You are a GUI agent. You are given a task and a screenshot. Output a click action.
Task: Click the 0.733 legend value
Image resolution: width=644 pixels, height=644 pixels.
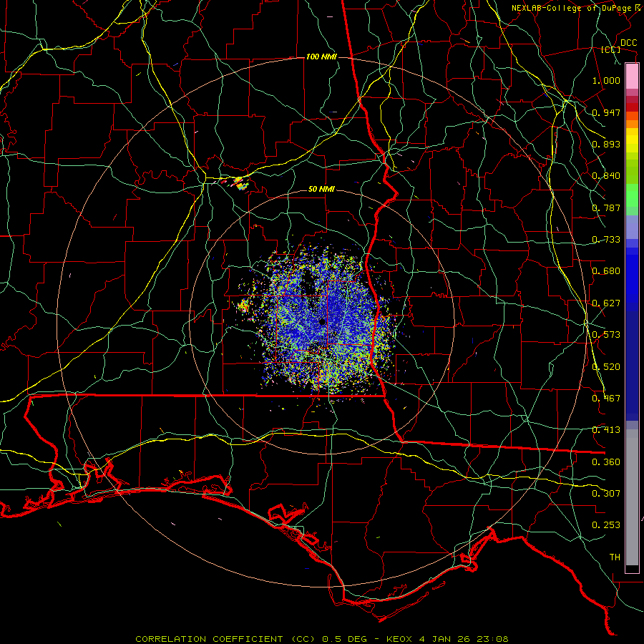[606, 240]
